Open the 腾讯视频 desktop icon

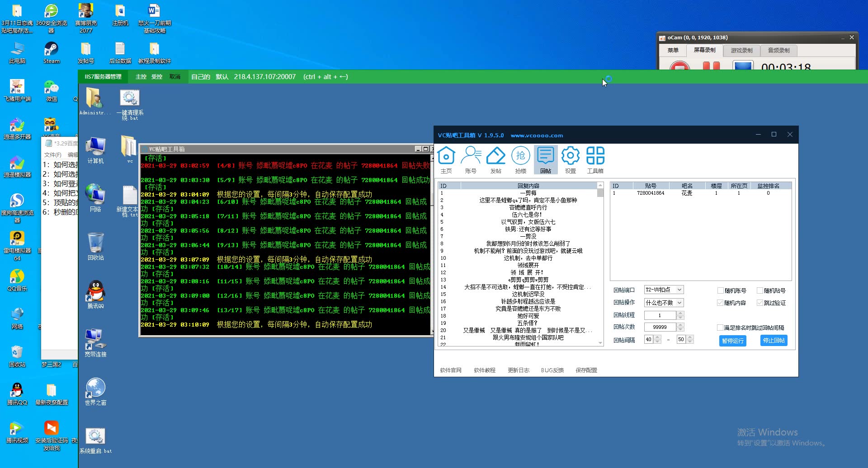(x=17, y=432)
